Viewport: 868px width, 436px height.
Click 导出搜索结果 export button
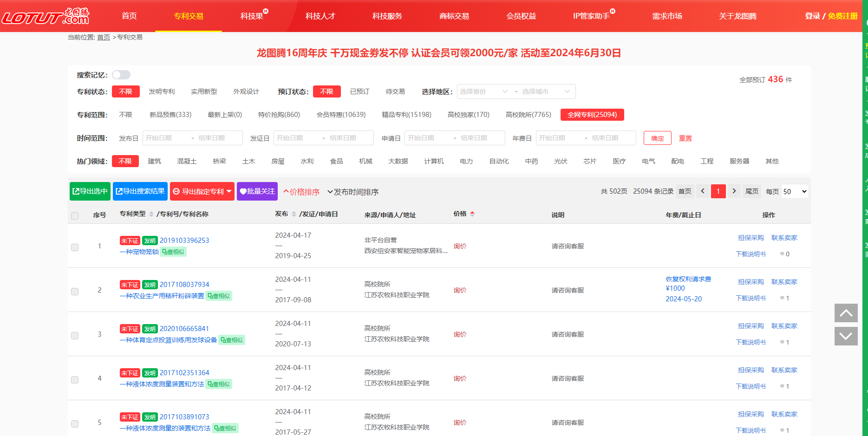point(140,191)
